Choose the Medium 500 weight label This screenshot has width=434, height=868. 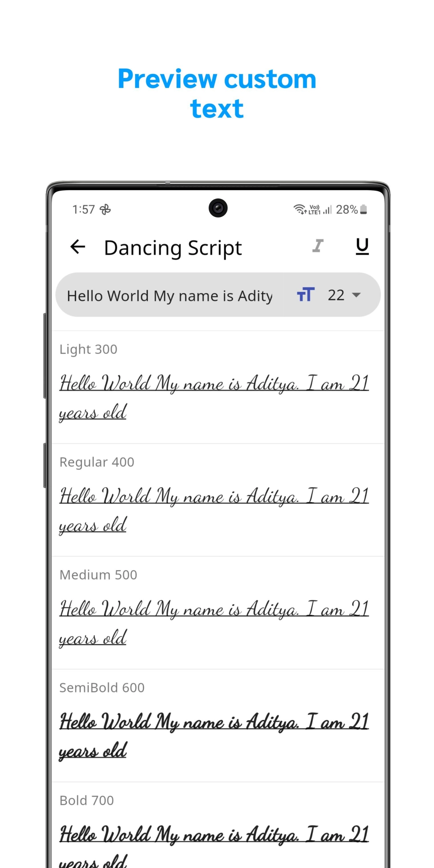[x=98, y=575]
